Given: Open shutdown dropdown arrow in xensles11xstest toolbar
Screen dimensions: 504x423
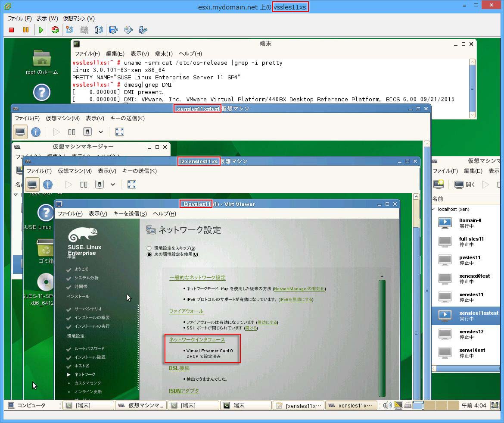Looking at the screenshot, I should [x=101, y=132].
